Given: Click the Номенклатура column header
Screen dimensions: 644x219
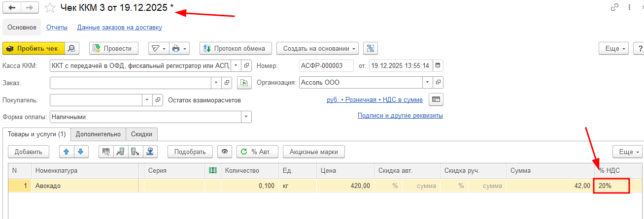Looking at the screenshot, I should click(85, 170).
